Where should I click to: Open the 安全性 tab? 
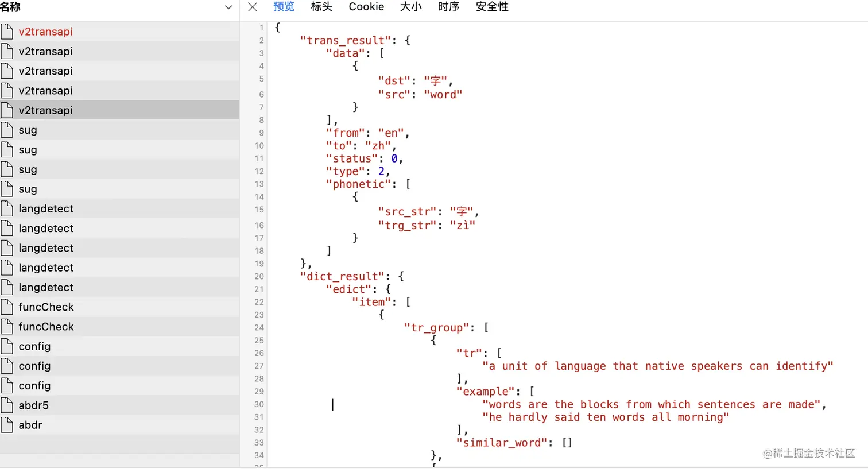click(491, 7)
